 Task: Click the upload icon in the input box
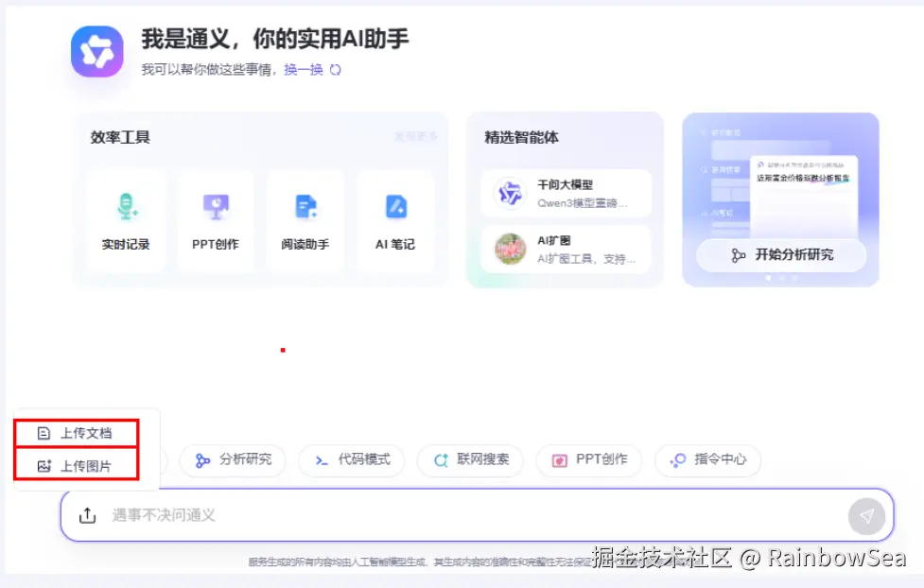[87, 515]
